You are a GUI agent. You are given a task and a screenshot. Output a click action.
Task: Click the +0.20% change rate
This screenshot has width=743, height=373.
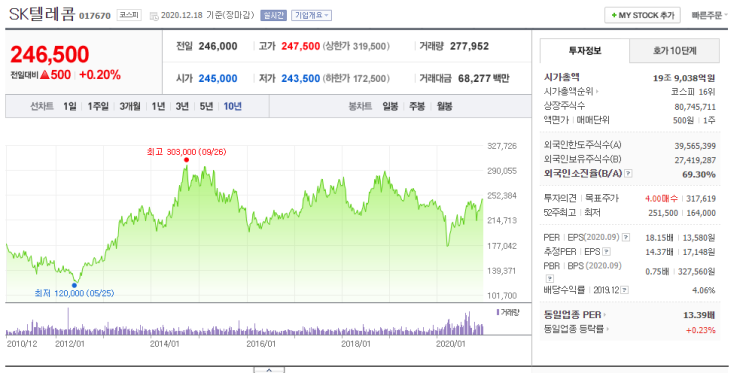click(100, 75)
